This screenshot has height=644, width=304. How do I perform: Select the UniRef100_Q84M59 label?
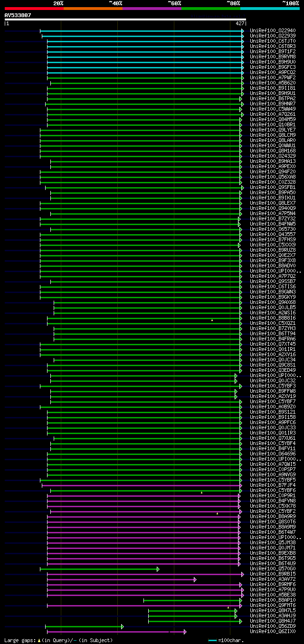(x=273, y=119)
